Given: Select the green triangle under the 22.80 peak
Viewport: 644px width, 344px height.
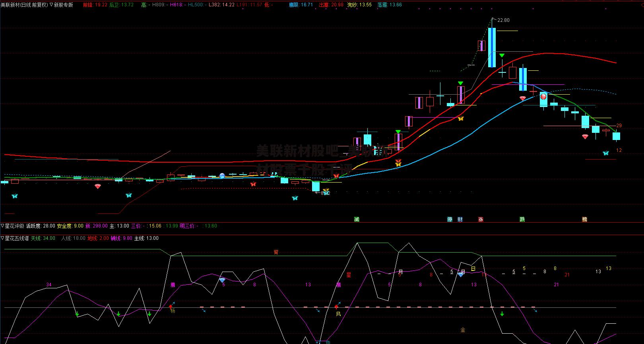Looking at the screenshot, I should click(502, 55).
